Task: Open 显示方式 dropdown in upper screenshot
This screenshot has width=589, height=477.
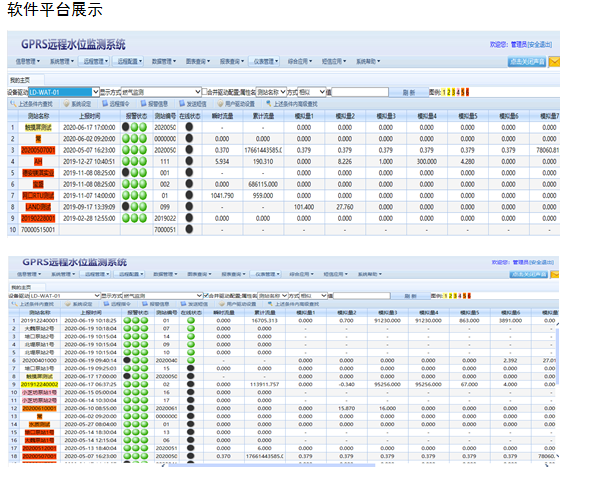Action: pos(162,92)
